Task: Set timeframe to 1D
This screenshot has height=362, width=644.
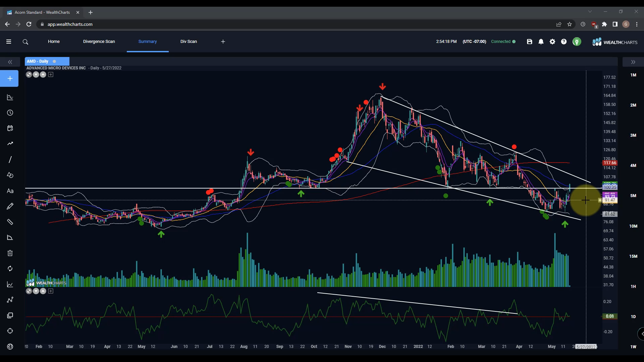Action: [633, 317]
